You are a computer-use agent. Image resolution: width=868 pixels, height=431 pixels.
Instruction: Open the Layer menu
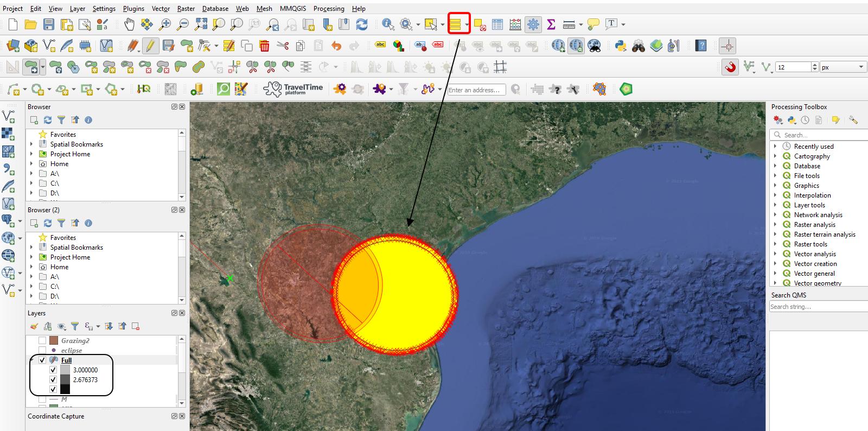[x=78, y=9]
